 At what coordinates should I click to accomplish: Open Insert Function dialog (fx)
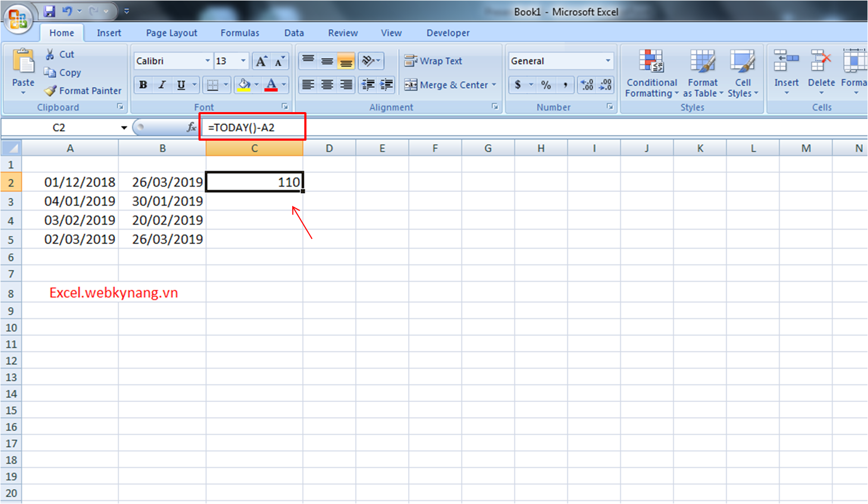point(192,127)
